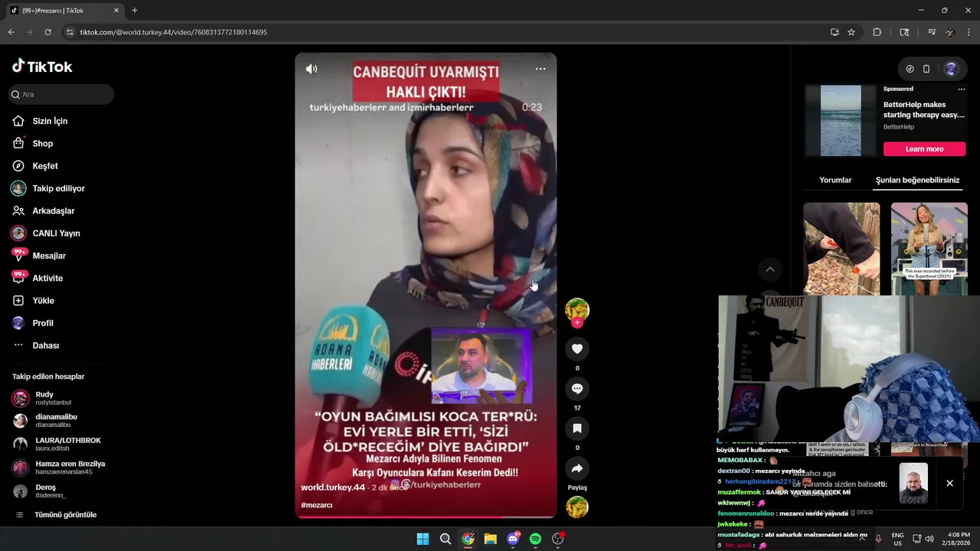
Task: Focus the Ara search field
Action: click(x=61, y=94)
